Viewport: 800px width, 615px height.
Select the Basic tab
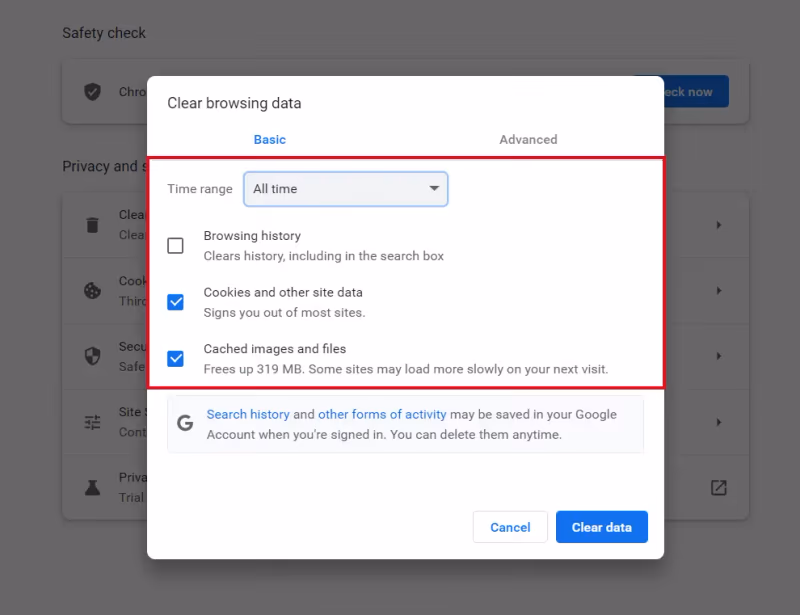269,139
